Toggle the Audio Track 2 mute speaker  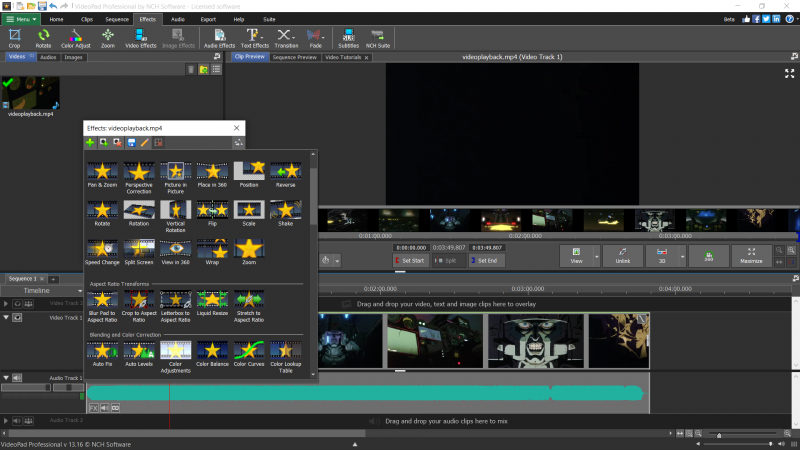coord(17,421)
